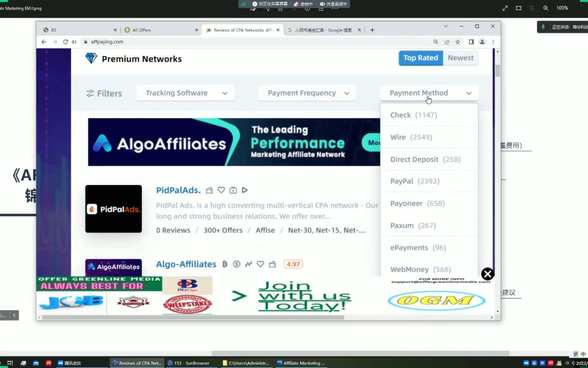The width and height of the screenshot is (588, 368).
Task: Open the PidPalAds. network title link
Action: [x=178, y=190]
